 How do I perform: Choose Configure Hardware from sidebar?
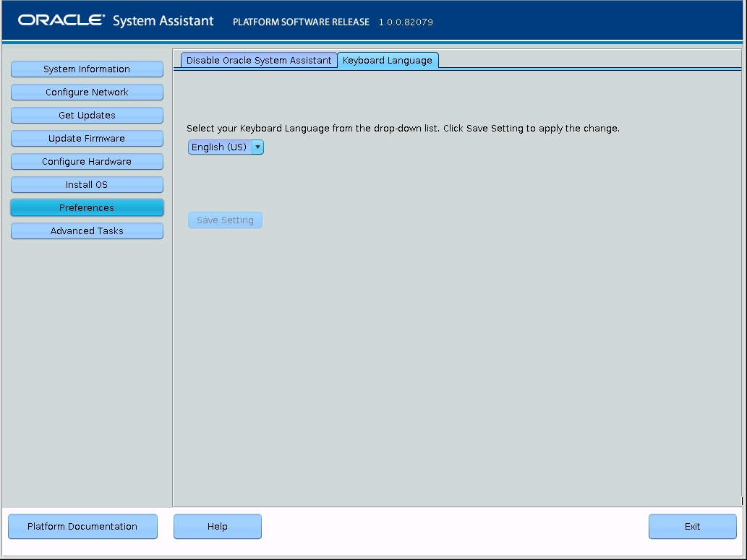pos(87,161)
